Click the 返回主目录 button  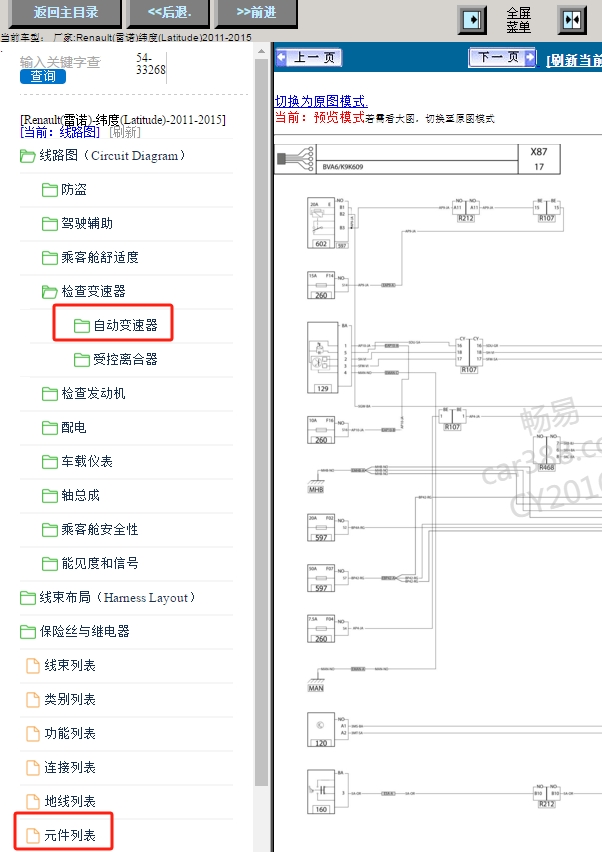[65, 13]
